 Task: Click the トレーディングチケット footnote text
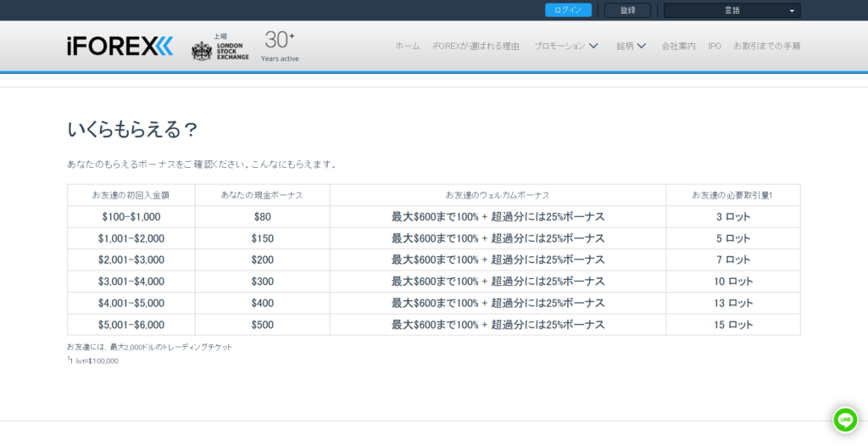149,347
